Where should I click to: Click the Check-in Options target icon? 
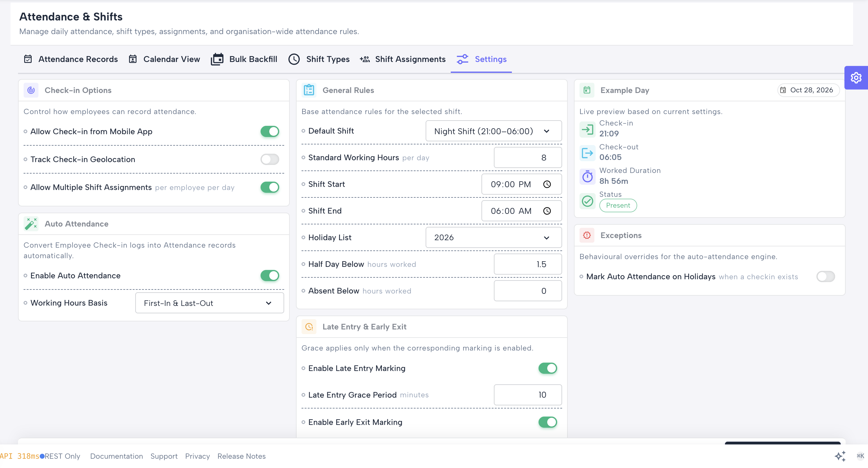pyautogui.click(x=31, y=90)
